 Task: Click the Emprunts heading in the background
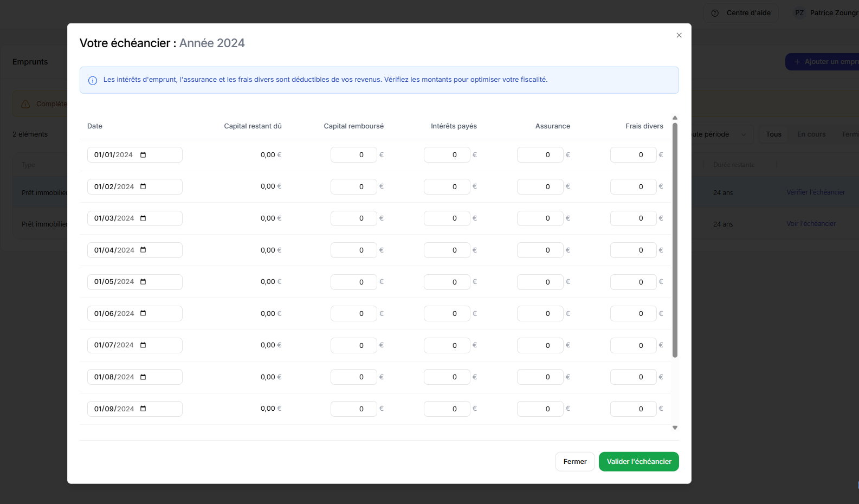pyautogui.click(x=30, y=62)
